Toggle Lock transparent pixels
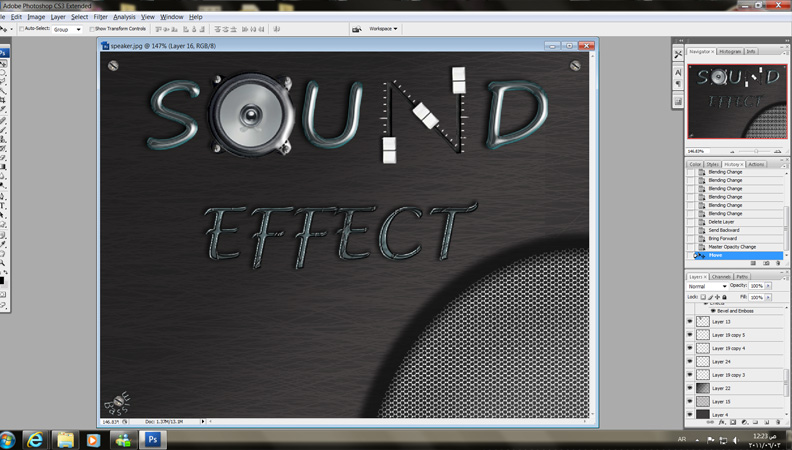Screen dimensions: 792x450 point(703,297)
